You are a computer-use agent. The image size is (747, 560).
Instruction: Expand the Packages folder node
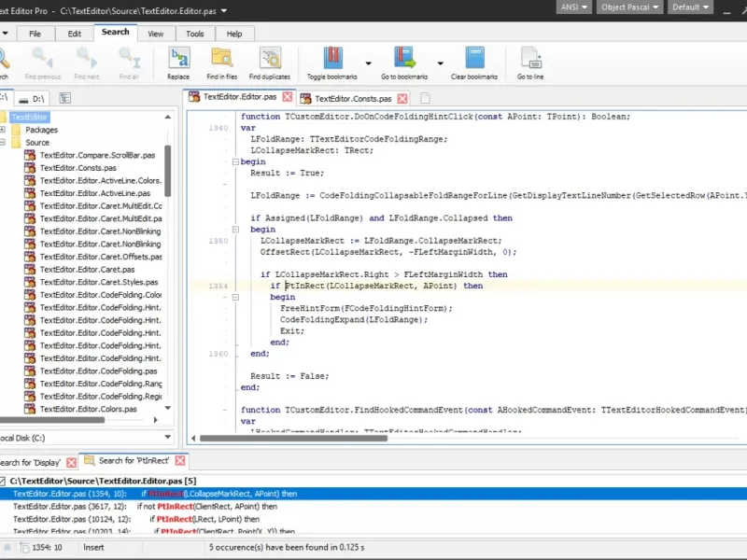tap(3, 130)
